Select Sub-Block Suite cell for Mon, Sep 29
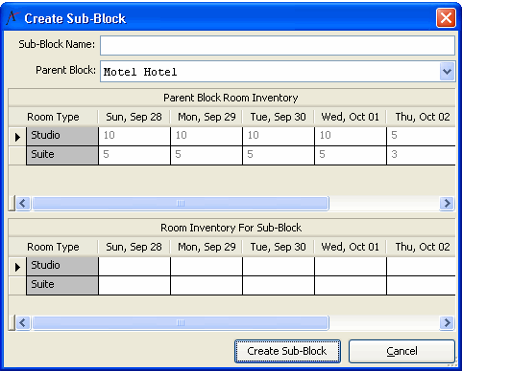Image resolution: width=529 pixels, height=371 pixels. (206, 285)
